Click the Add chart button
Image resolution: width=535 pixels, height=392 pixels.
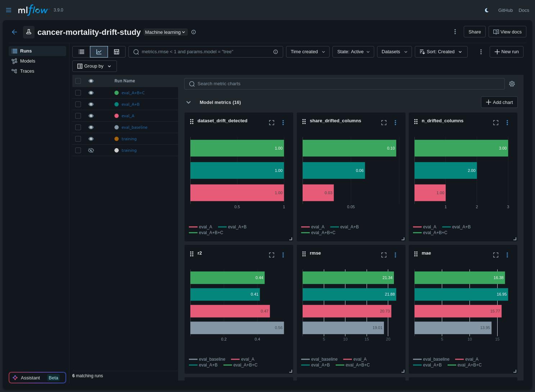499,102
